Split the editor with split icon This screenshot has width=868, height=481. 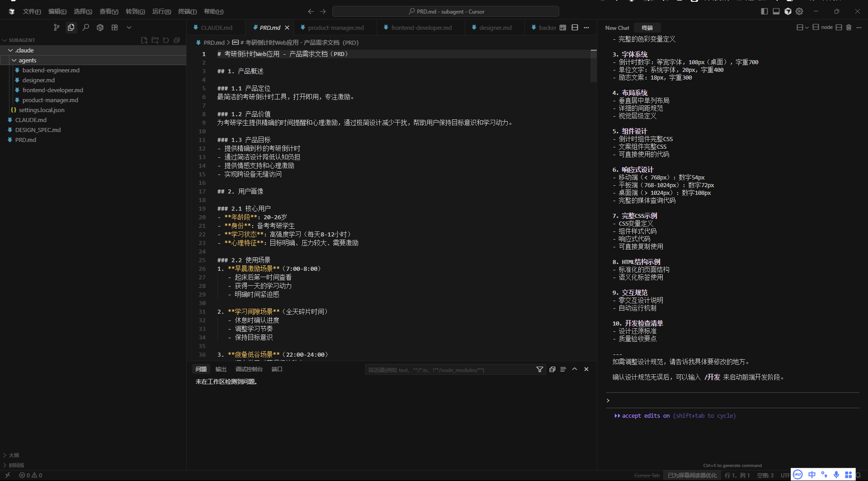click(x=575, y=28)
